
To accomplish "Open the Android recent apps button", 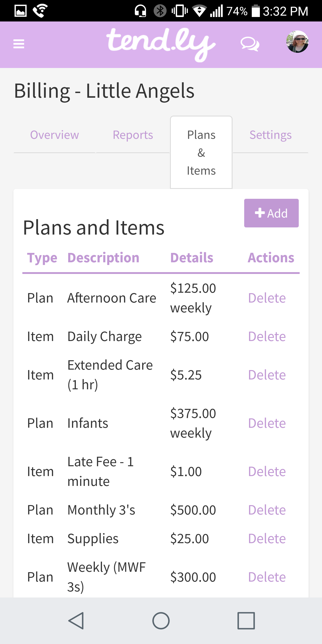I will pyautogui.click(x=246, y=620).
